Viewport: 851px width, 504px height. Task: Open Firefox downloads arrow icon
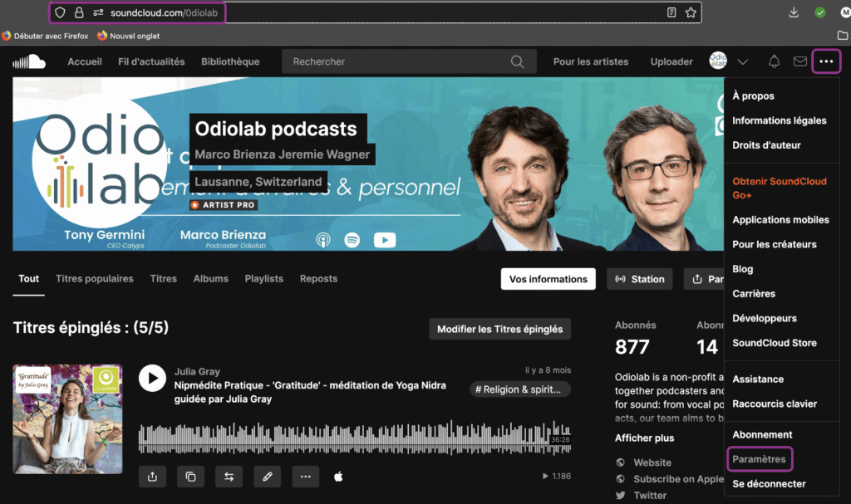pos(794,12)
